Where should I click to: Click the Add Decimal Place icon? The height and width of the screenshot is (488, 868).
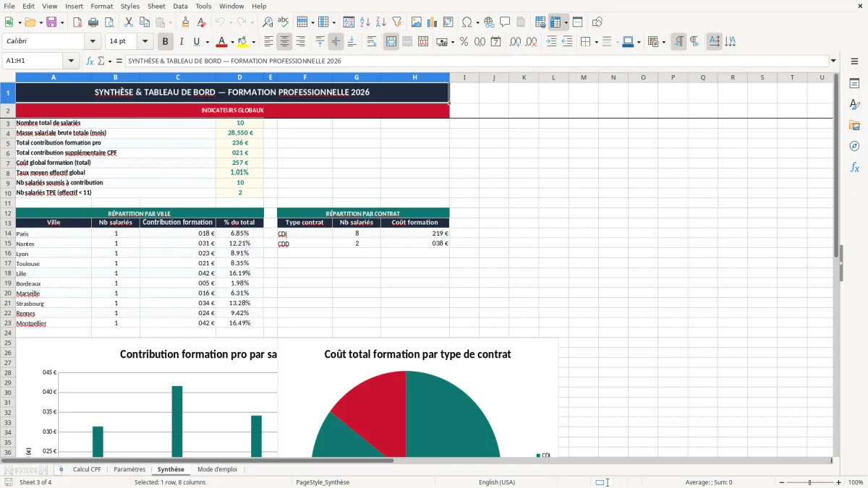pos(516,42)
